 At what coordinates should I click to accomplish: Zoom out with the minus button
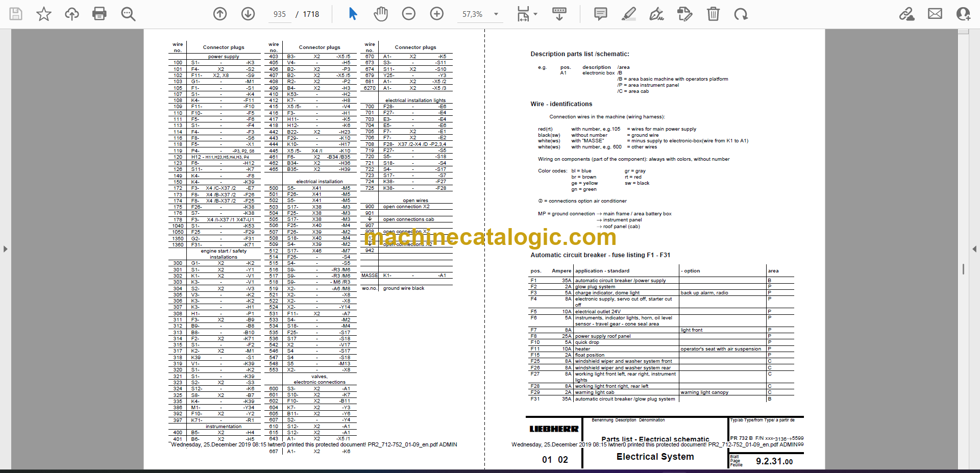409,14
